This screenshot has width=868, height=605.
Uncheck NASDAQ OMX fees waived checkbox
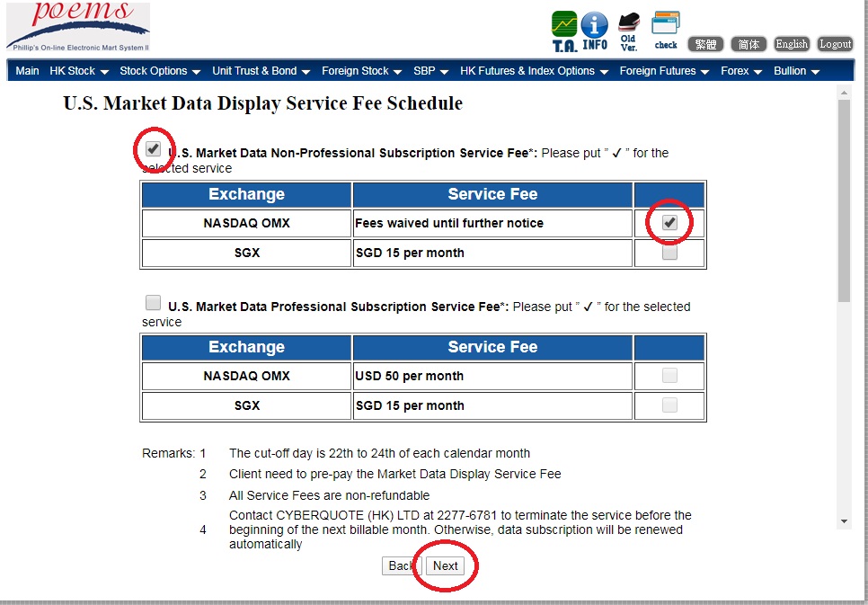tap(669, 223)
